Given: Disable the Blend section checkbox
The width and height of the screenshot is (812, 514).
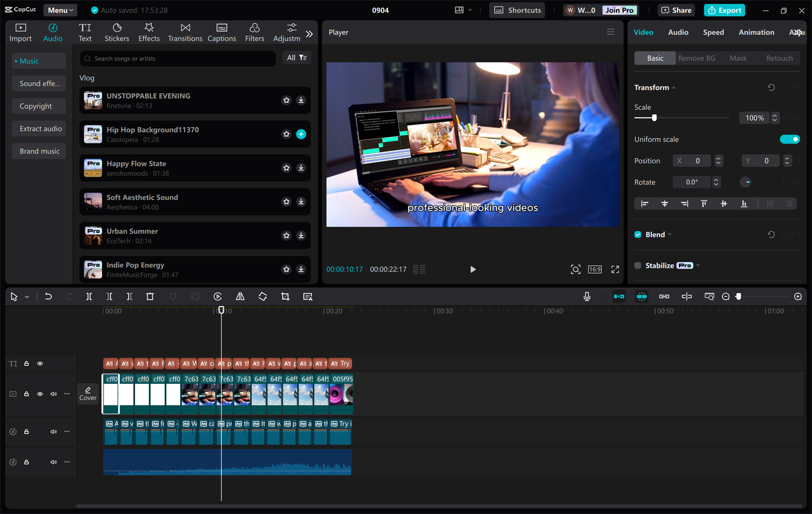Looking at the screenshot, I should coord(638,234).
